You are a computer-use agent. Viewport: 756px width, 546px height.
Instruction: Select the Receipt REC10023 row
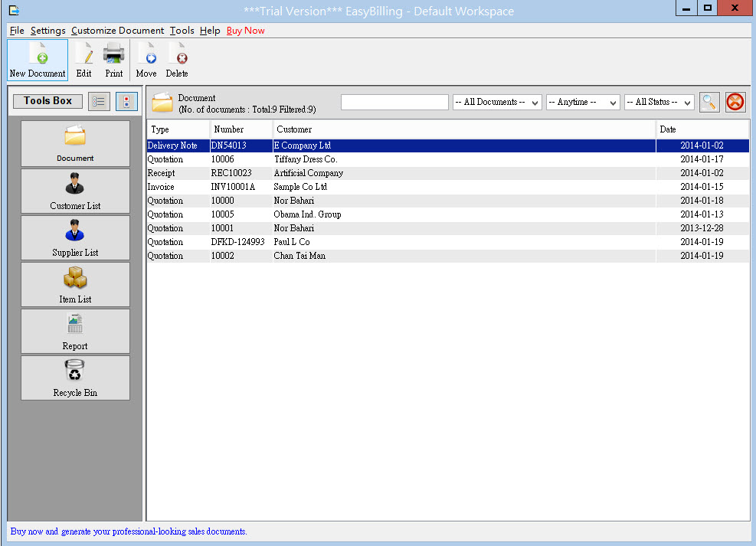pos(448,173)
